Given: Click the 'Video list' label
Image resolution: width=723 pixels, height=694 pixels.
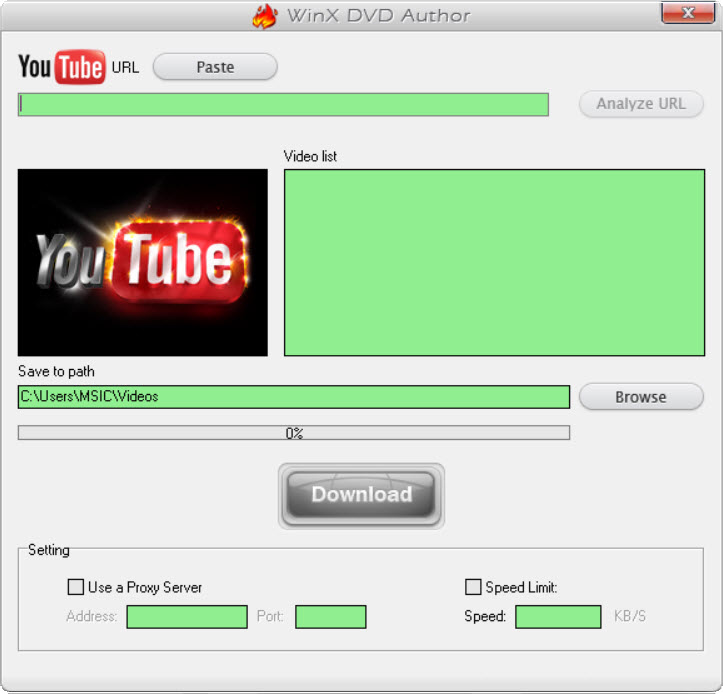Looking at the screenshot, I should pos(310,156).
